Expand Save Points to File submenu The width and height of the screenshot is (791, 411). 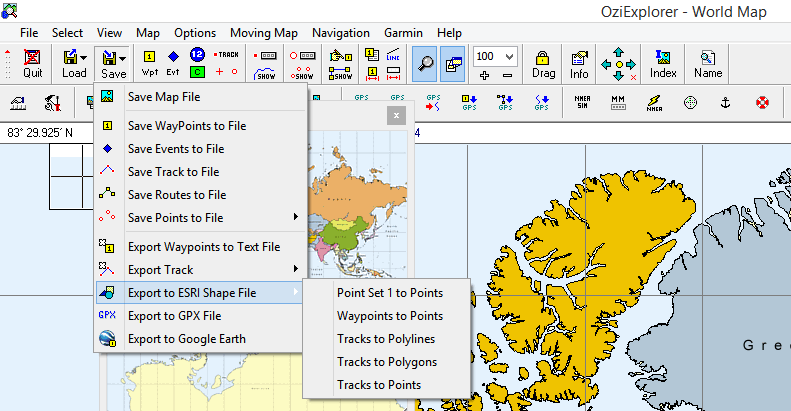(200, 218)
